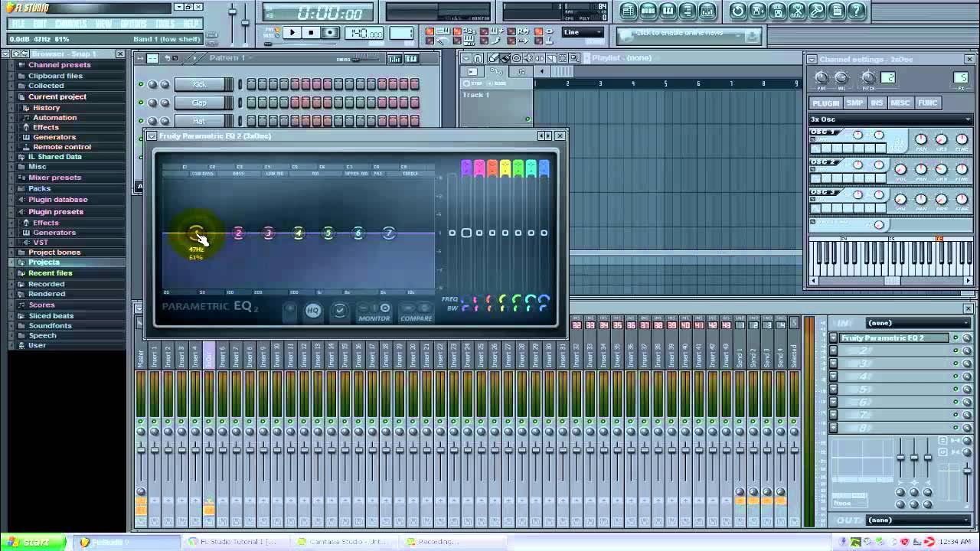
Task: Select the pencil draw tool in the playlist
Action: pos(494,58)
